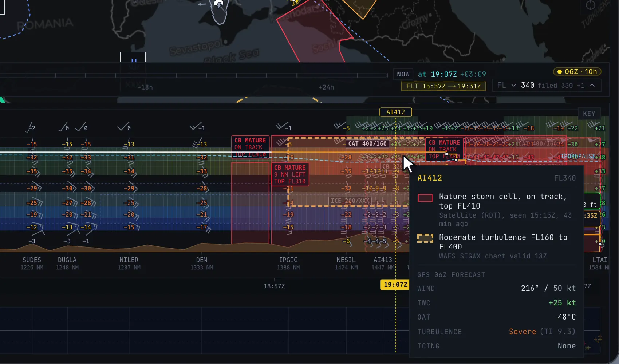619x364 pixels.
Task: Click the CAT 400/160 turbulence label
Action: (x=367, y=144)
